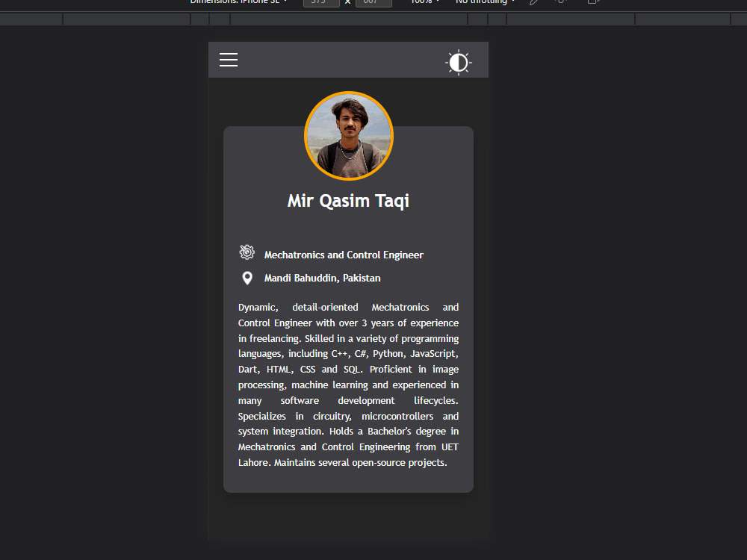Select the viewport width field showing 375
Viewport: 747px width, 560px height.
321,2
